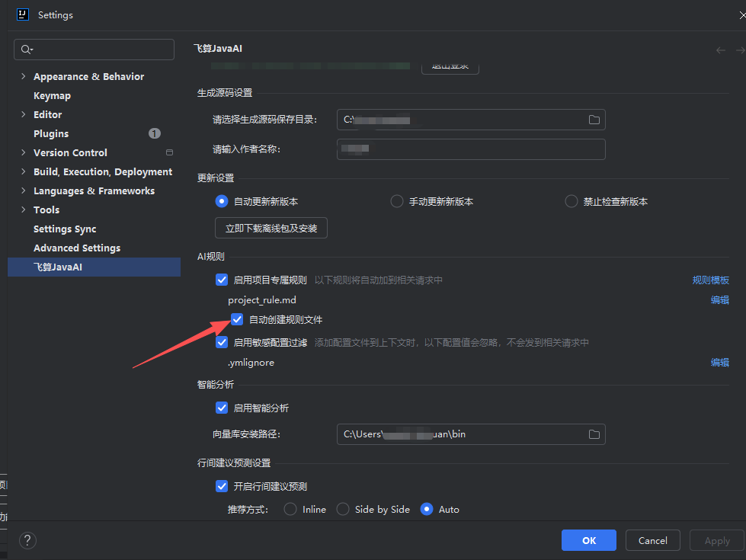This screenshot has height=560, width=746.
Task: Click the vector library install path field
Action: pyautogui.click(x=471, y=434)
